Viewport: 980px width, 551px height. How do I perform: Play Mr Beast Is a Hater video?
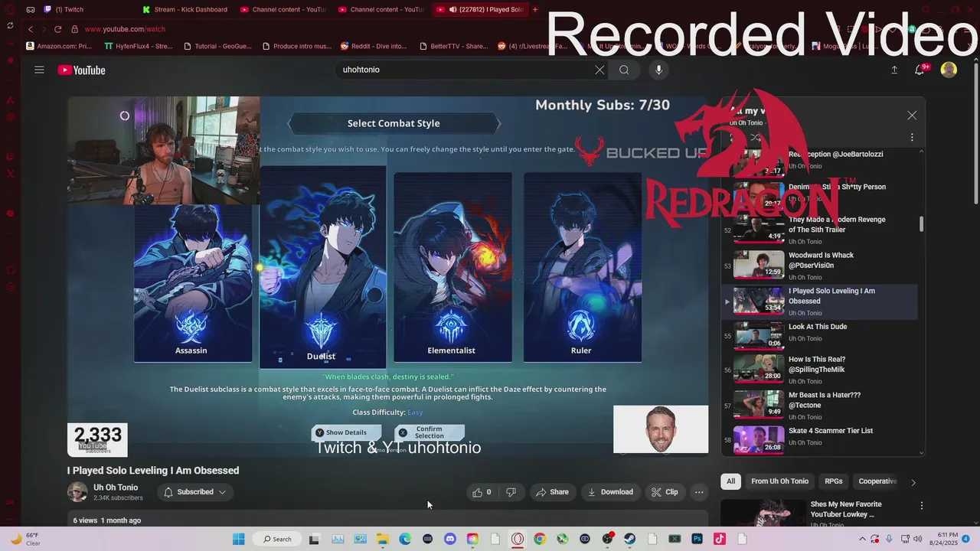[x=821, y=406]
